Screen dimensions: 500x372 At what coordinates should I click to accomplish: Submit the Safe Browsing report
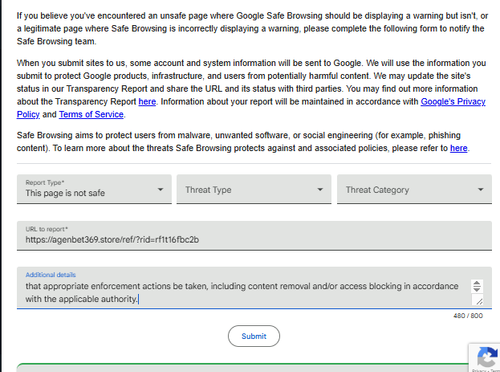coord(254,336)
